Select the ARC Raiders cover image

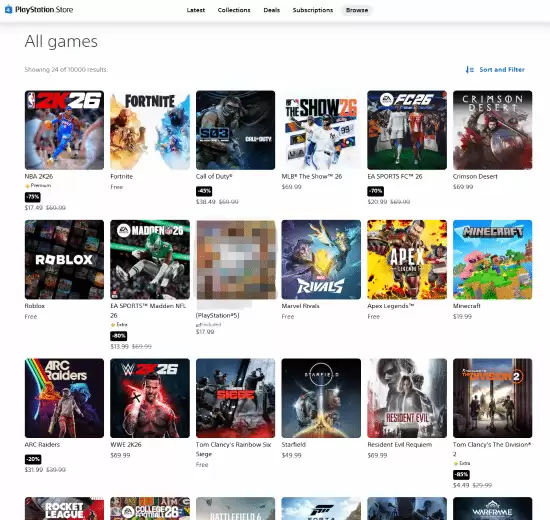click(x=64, y=398)
